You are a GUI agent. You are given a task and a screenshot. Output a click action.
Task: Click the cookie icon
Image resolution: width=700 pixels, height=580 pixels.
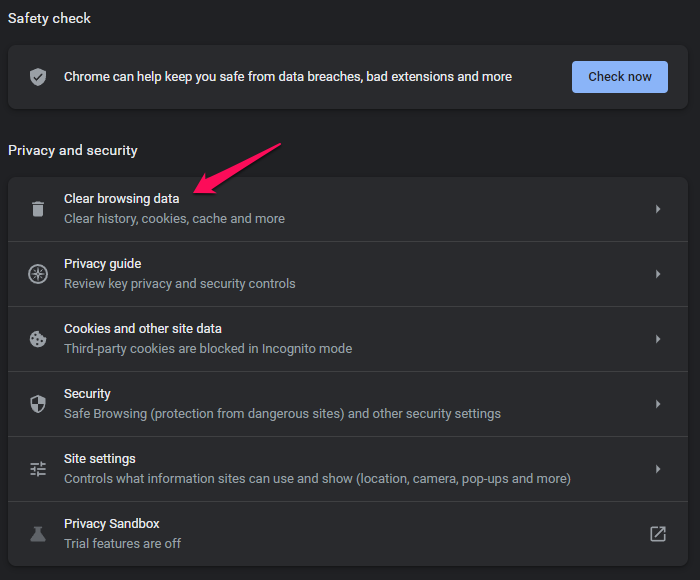pos(38,339)
